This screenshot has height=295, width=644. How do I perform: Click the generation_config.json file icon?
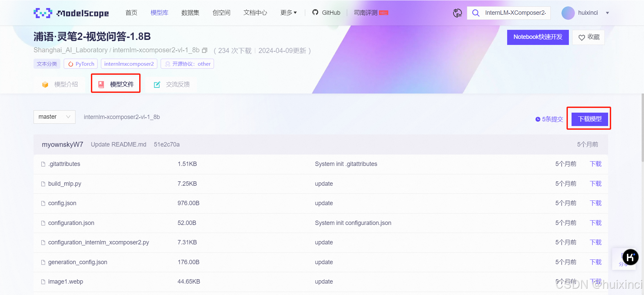tap(43, 262)
